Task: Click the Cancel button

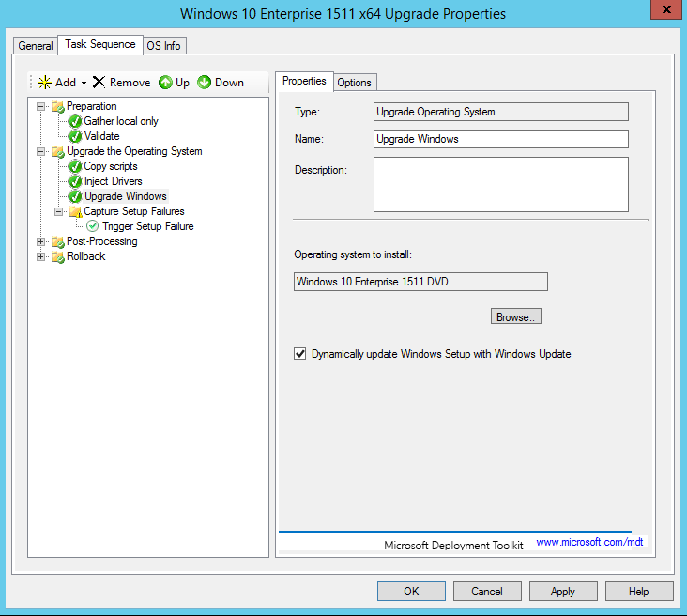Action: (x=487, y=591)
